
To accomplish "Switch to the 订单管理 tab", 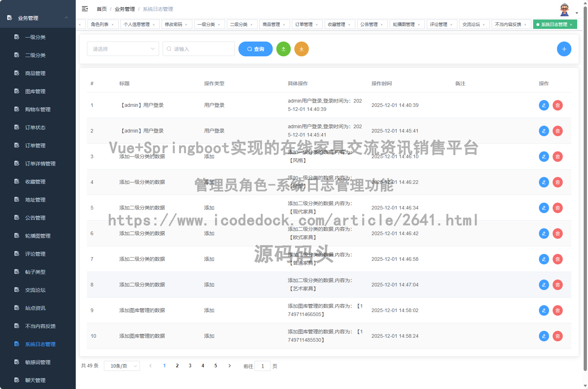I will point(304,24).
